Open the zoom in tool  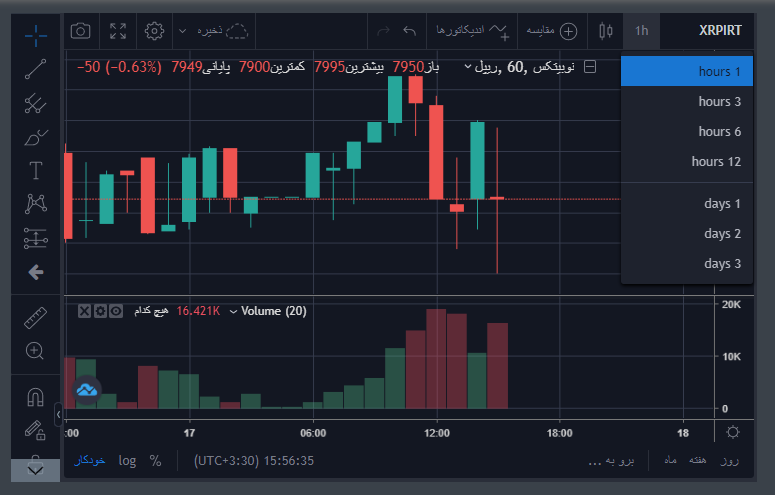(x=36, y=351)
